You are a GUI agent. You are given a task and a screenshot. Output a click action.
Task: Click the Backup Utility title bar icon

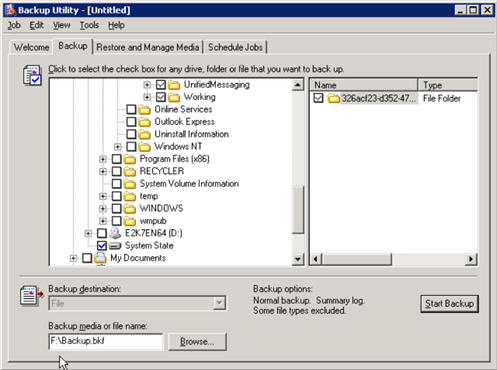(x=11, y=10)
